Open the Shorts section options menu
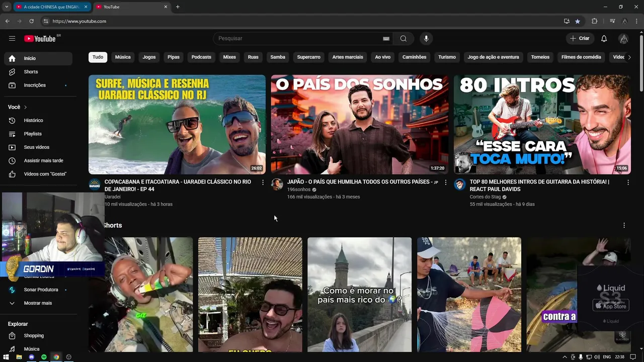The width and height of the screenshot is (644, 362). pos(624,225)
